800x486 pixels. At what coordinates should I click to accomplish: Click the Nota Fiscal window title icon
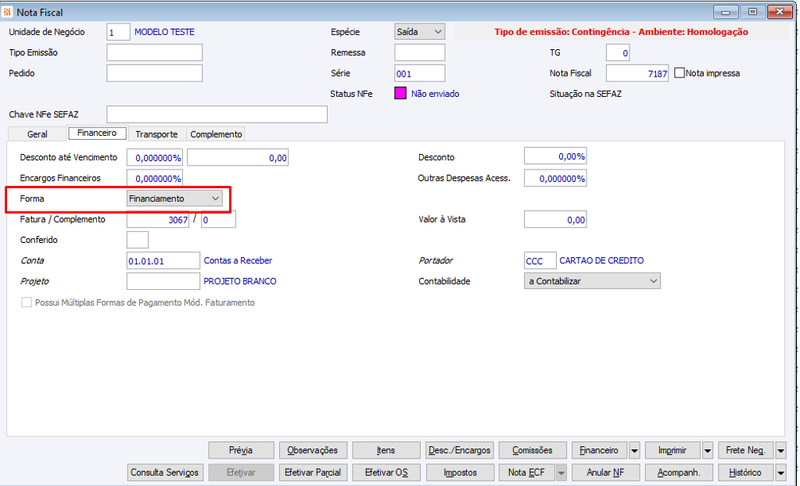tap(7, 11)
